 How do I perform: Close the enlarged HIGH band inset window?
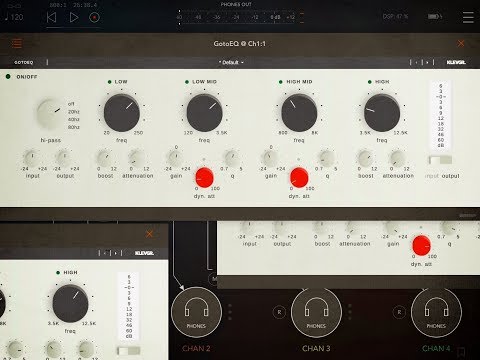[x=149, y=234]
